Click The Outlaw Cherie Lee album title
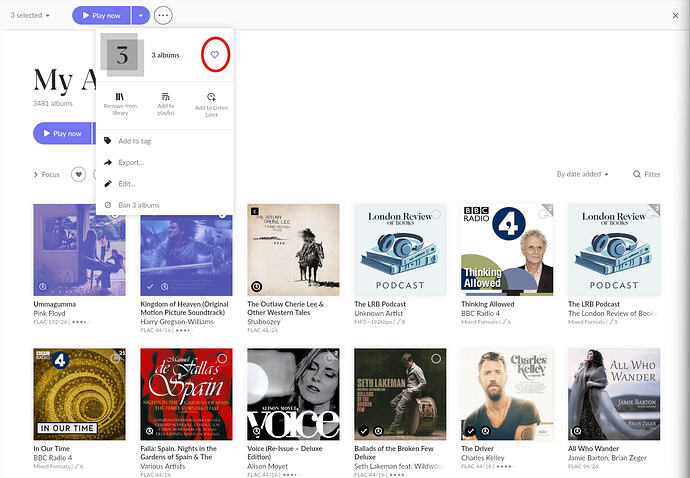Screen dimensions: 690x478 [285, 308]
